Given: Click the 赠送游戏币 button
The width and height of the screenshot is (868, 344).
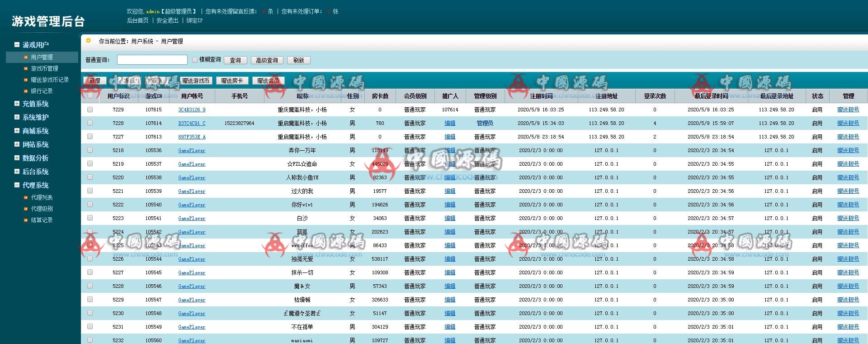Looking at the screenshot, I should click(x=196, y=81).
